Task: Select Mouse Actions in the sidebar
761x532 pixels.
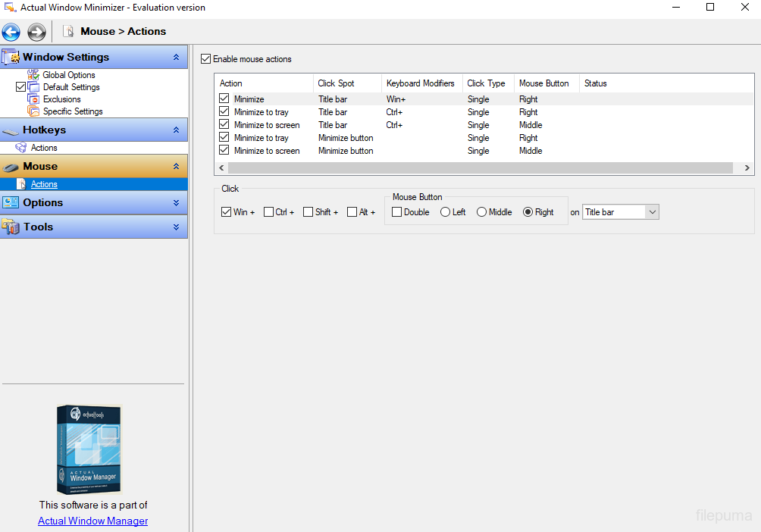Action: click(x=44, y=184)
